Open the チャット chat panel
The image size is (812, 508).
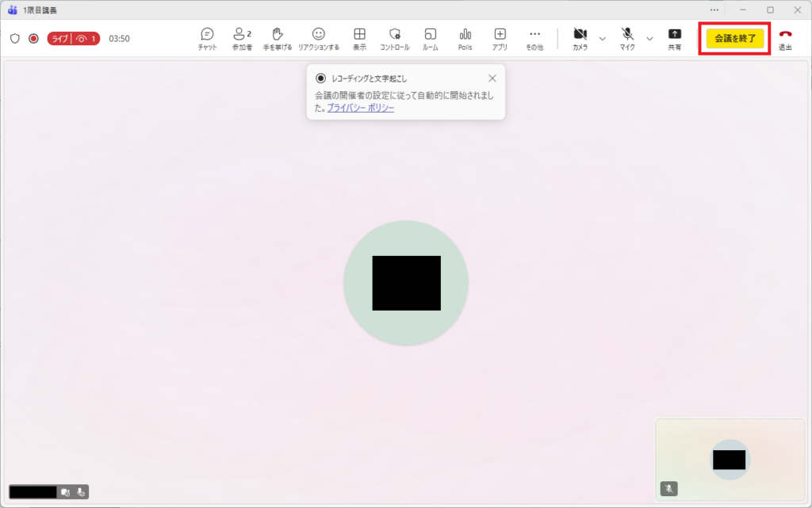(x=207, y=38)
